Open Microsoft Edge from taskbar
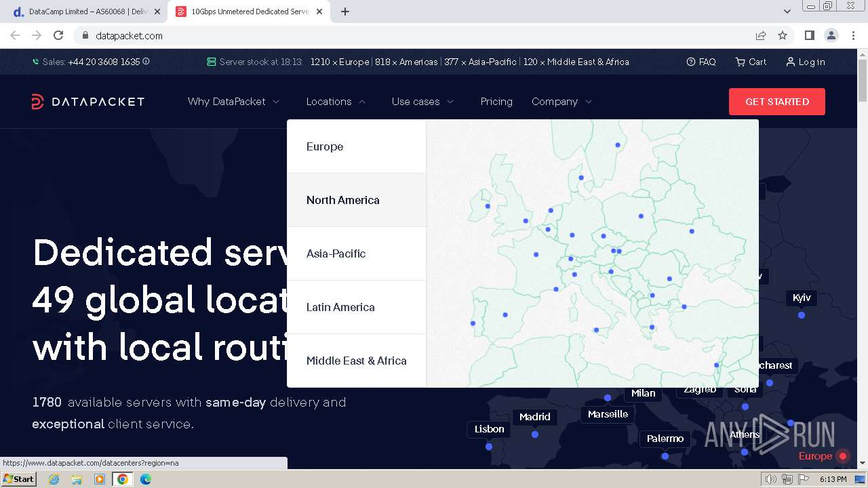The width and height of the screenshot is (868, 488). 146,479
